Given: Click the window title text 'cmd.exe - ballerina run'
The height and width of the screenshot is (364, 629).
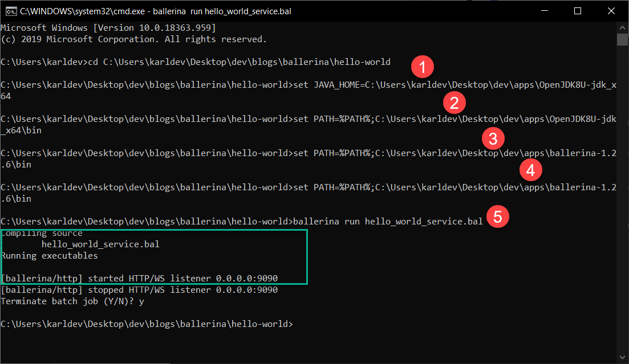Looking at the screenshot, I should pyautogui.click(x=155, y=11).
